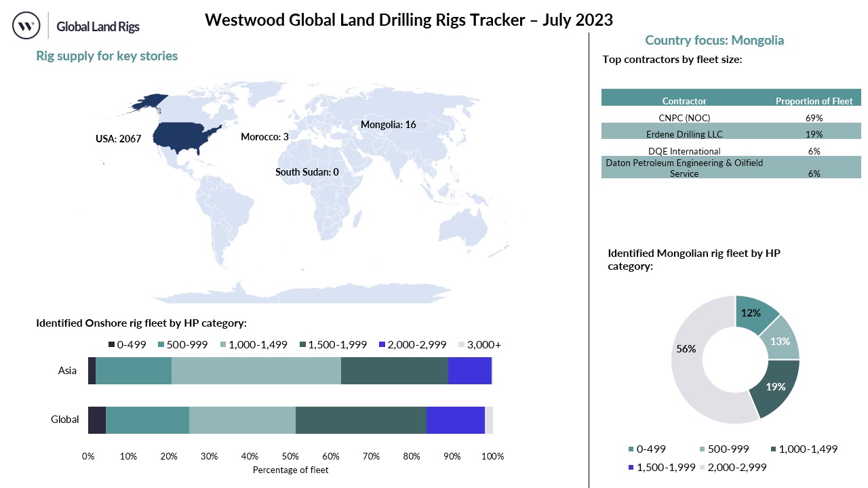Click the Country focus: Mongolia heading
The height and width of the screenshot is (488, 868).
click(x=714, y=41)
